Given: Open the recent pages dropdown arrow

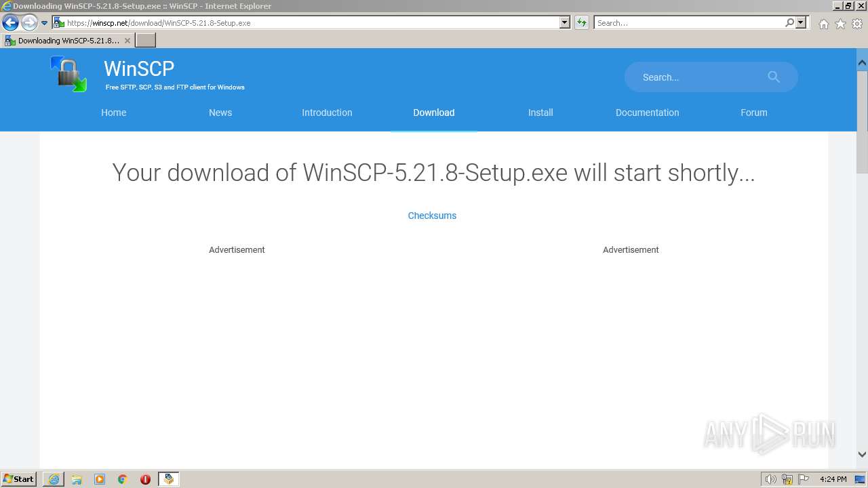Looking at the screenshot, I should (45, 23).
